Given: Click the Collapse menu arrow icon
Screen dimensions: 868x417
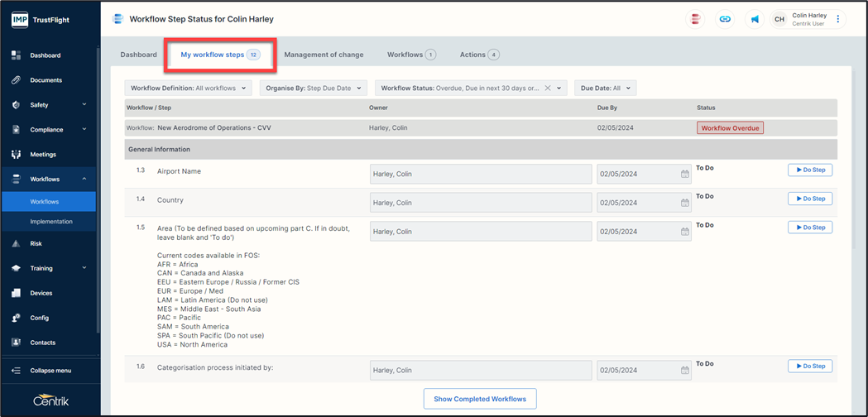Looking at the screenshot, I should (16, 371).
